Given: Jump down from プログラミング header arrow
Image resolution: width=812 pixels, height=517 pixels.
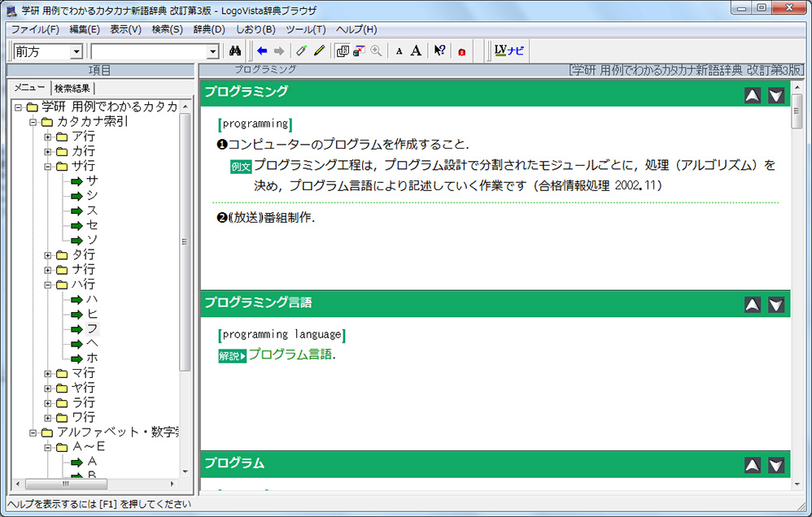Looking at the screenshot, I should pos(775,95).
